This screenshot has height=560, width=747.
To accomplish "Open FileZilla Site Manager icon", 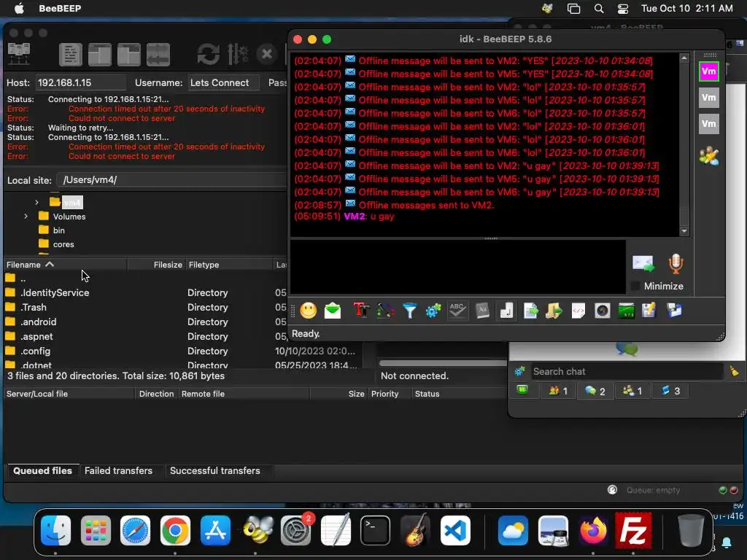I will point(19,54).
